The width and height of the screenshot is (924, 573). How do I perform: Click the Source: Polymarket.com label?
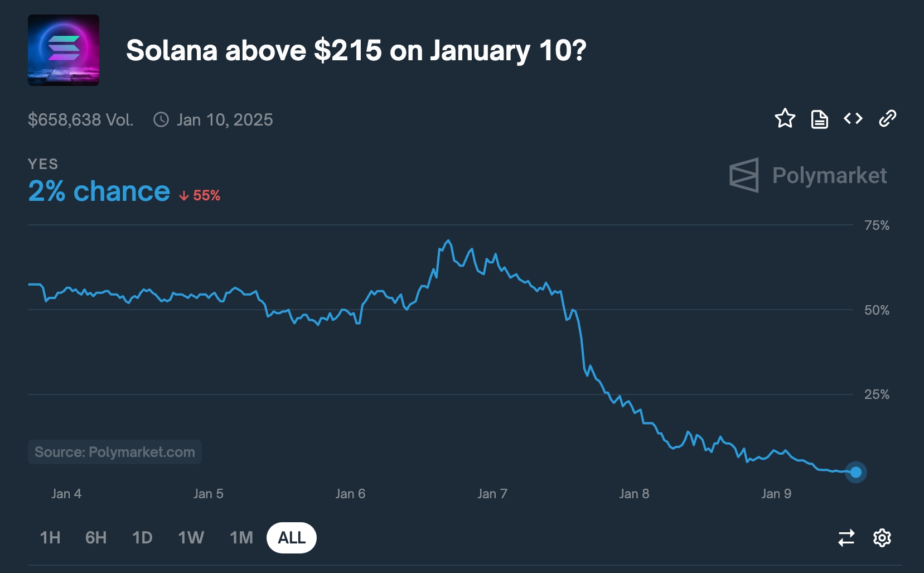pos(115,452)
